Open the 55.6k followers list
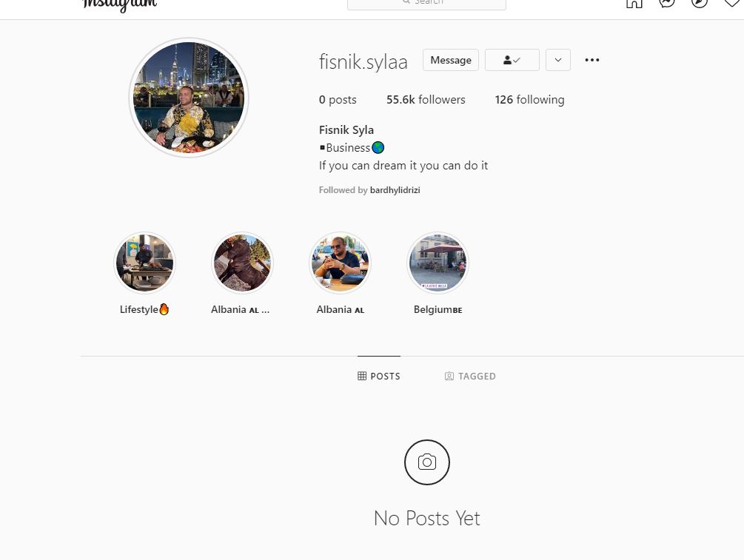The image size is (744, 560). click(x=426, y=100)
